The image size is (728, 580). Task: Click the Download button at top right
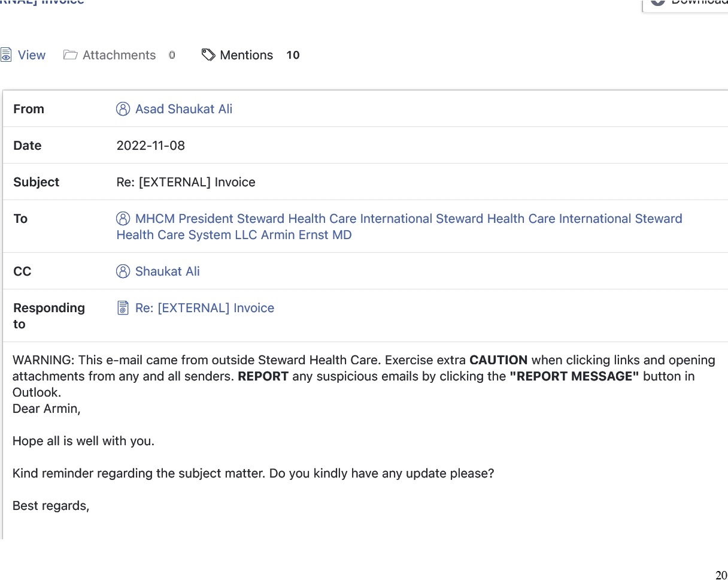click(x=688, y=3)
